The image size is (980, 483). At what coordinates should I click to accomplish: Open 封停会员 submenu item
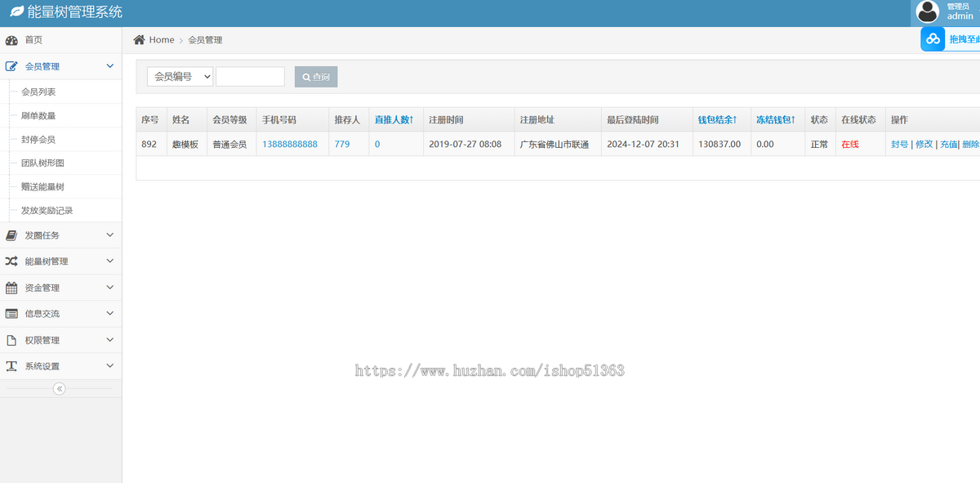[38, 140]
